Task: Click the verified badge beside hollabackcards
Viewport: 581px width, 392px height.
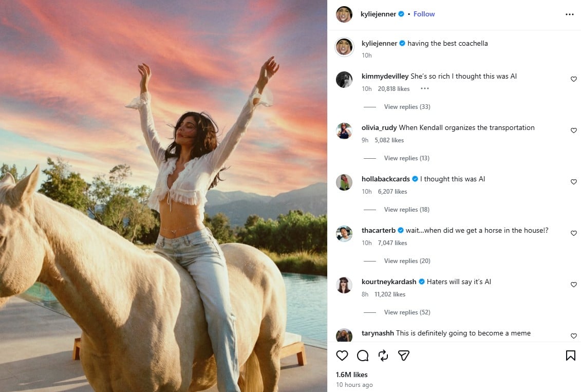Action: coord(415,179)
